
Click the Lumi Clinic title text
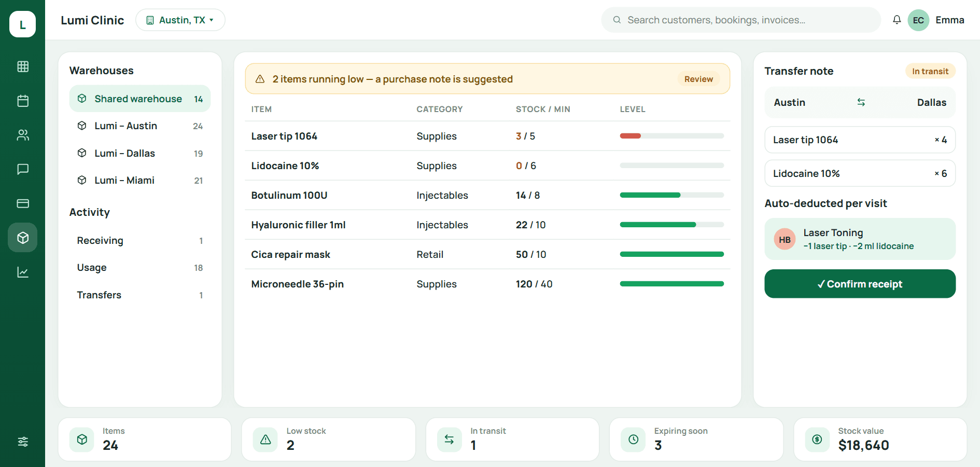pyautogui.click(x=92, y=20)
